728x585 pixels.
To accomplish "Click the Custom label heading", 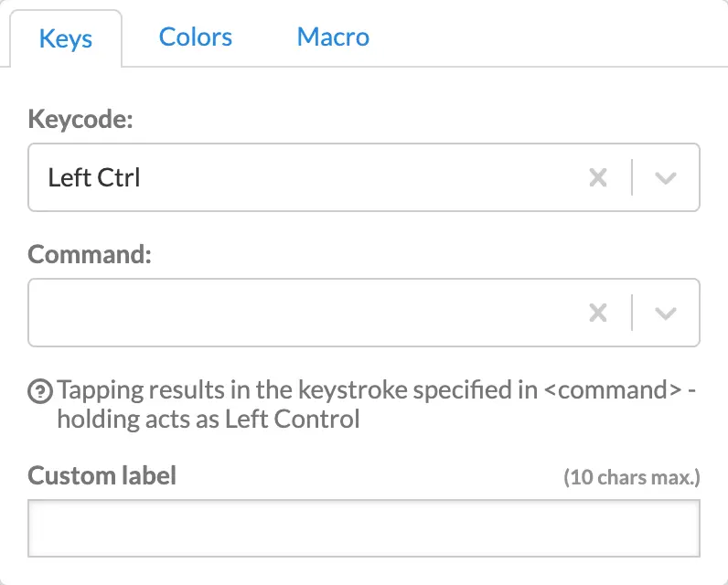I will pyautogui.click(x=102, y=475).
